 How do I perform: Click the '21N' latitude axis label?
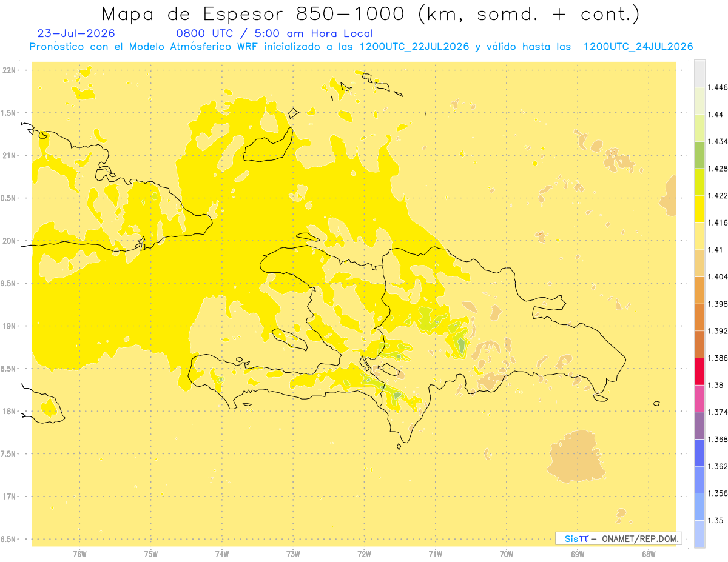[10, 156]
